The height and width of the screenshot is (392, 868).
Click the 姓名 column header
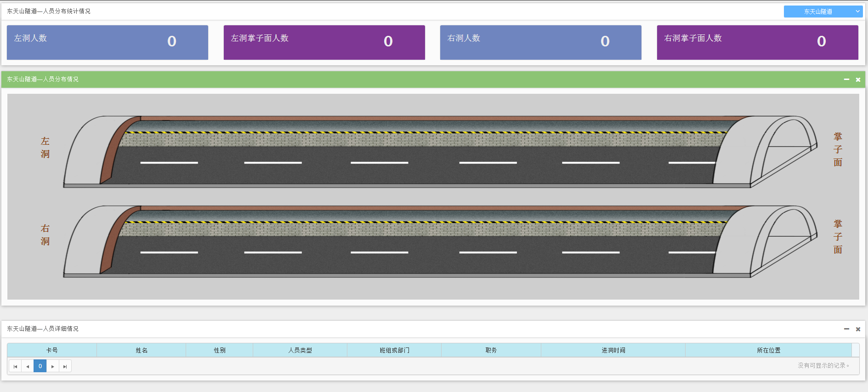[142, 350]
